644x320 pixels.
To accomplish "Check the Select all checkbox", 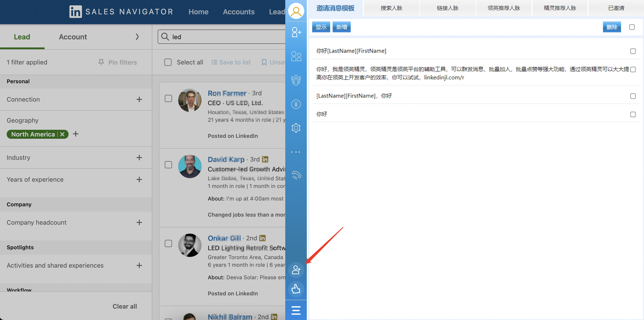I will [x=168, y=62].
